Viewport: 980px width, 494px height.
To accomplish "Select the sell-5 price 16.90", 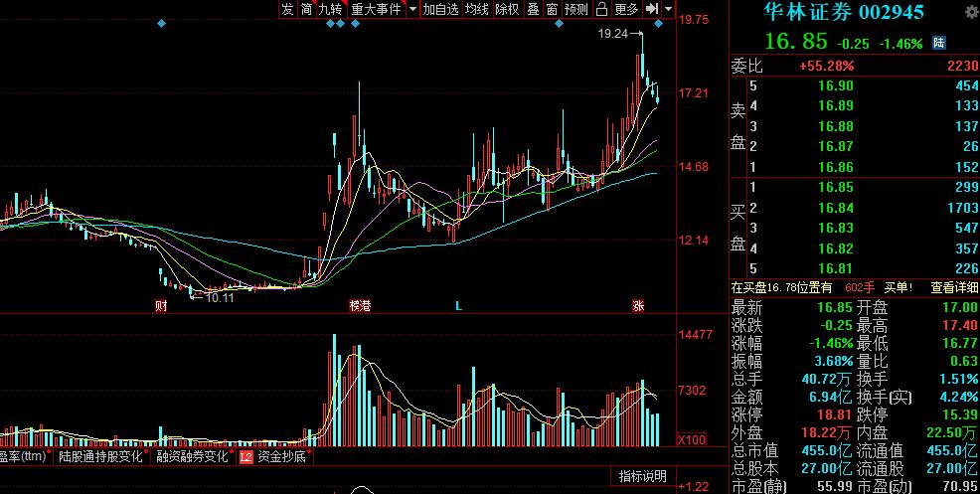I will pos(836,85).
